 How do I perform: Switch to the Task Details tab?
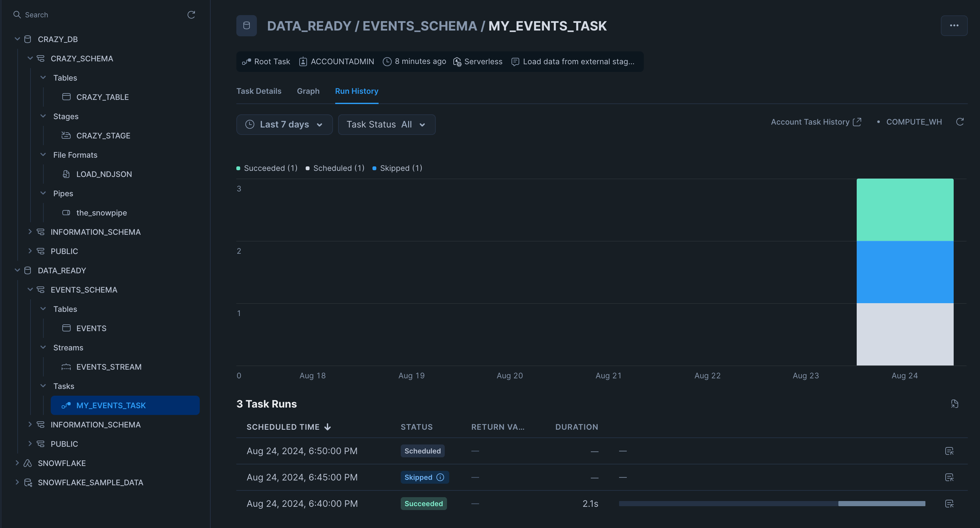pos(259,91)
